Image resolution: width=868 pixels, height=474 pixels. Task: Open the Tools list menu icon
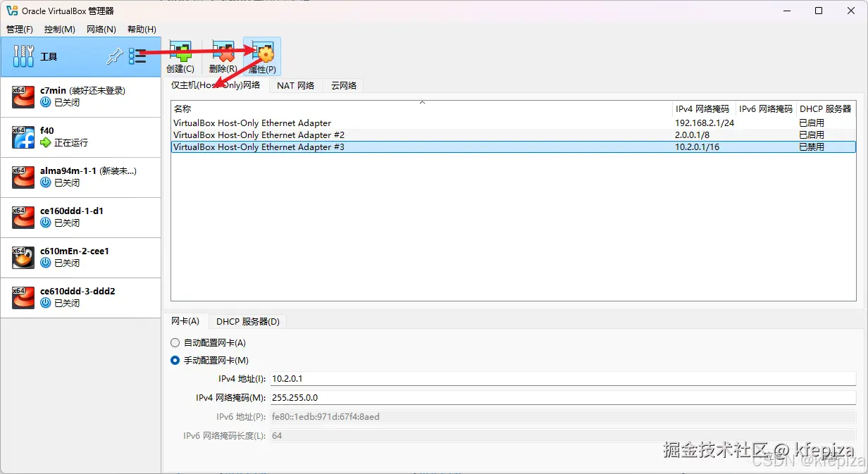click(137, 57)
